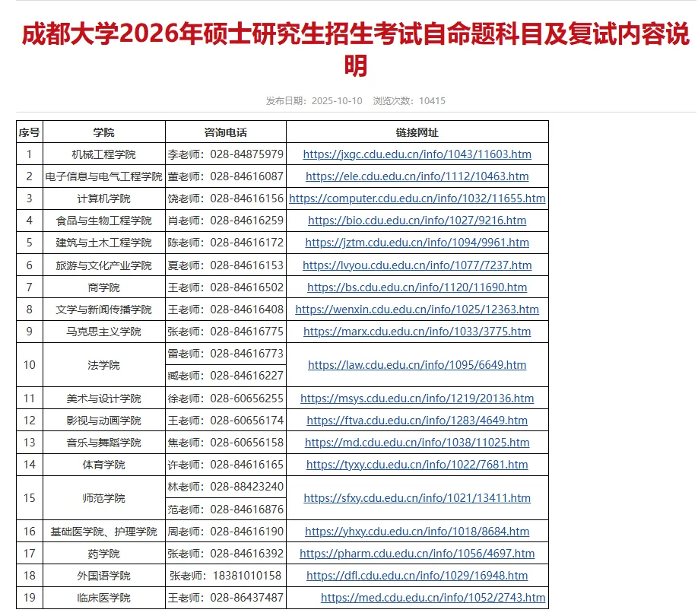
Task: Open the med.cdu.edu.cn link for 临床医学院
Action: (433, 598)
